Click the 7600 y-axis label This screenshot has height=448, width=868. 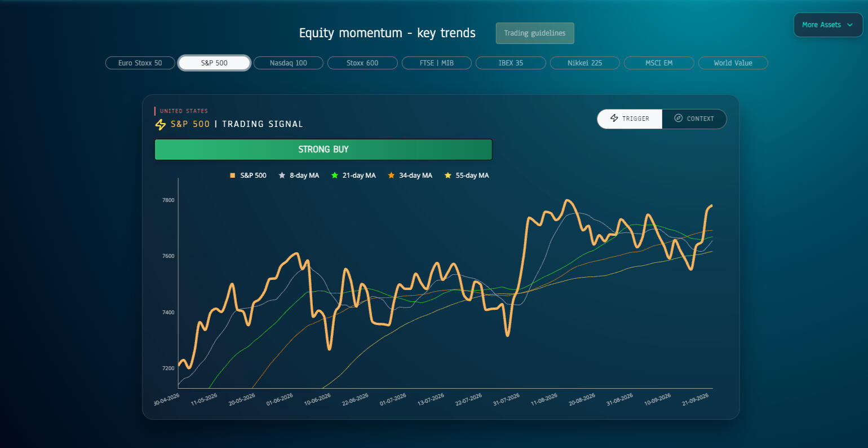169,256
